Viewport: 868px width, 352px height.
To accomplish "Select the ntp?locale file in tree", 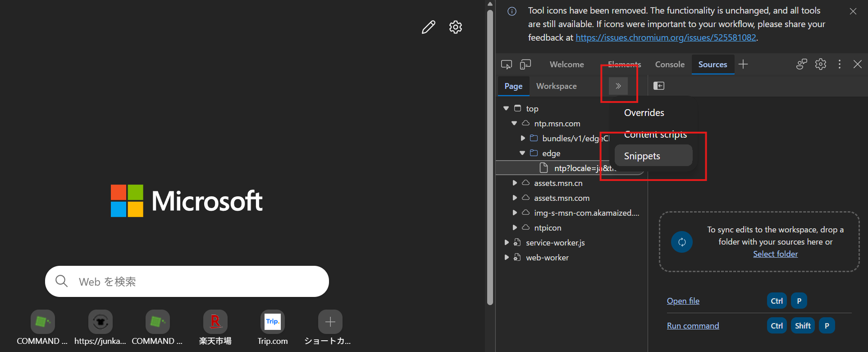I will click(x=570, y=168).
